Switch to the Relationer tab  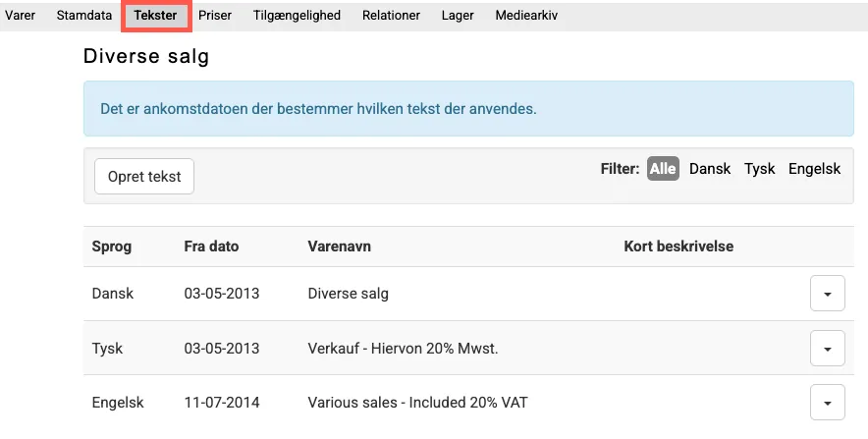(x=391, y=16)
